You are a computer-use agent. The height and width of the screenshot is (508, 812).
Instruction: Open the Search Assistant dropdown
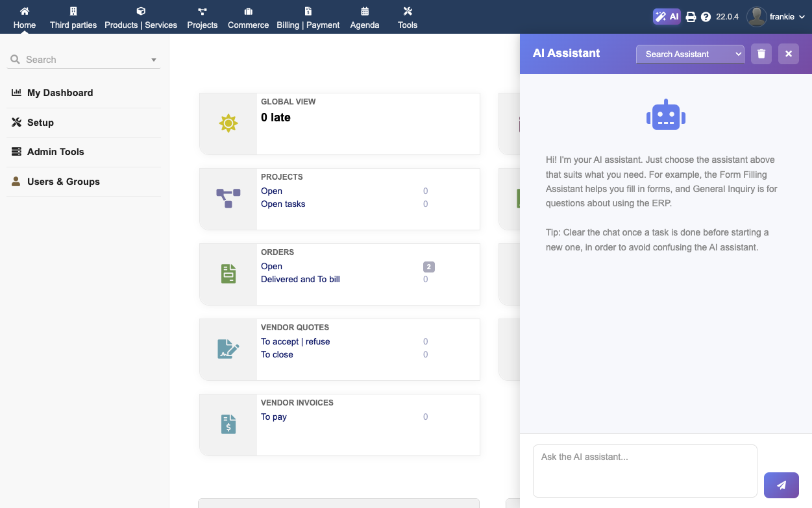pyautogui.click(x=690, y=54)
